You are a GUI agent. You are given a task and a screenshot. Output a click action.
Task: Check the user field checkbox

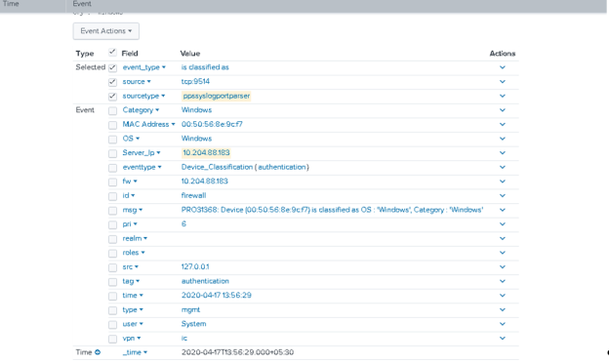tap(112, 324)
